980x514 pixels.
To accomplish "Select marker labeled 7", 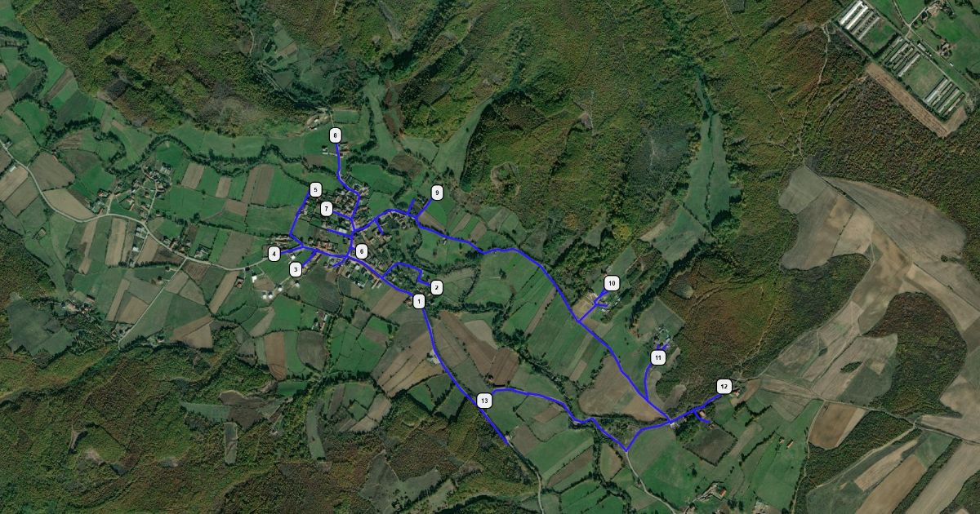I will [x=327, y=208].
